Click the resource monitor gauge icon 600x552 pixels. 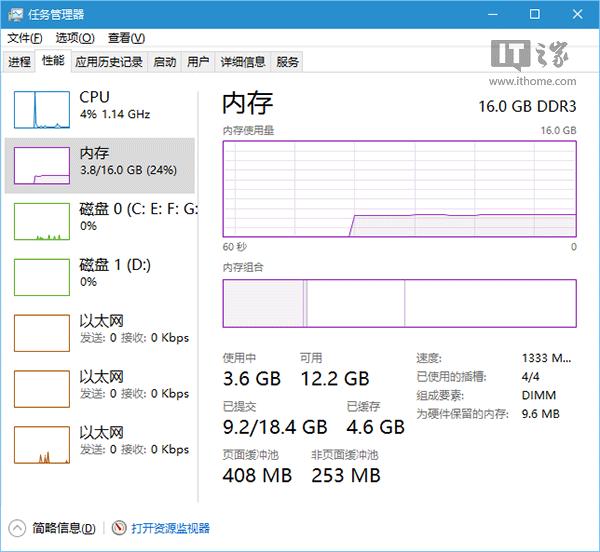119,528
